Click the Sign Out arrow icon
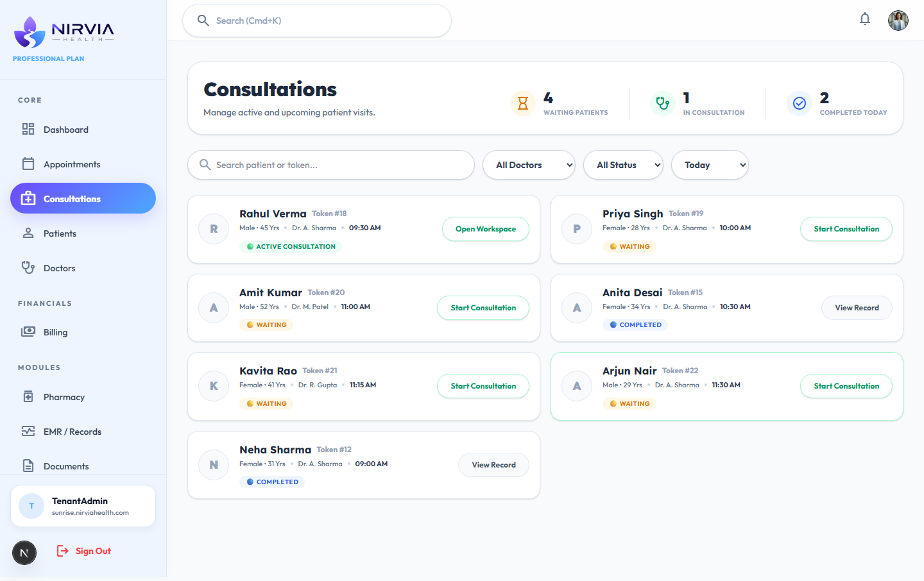 coord(63,551)
